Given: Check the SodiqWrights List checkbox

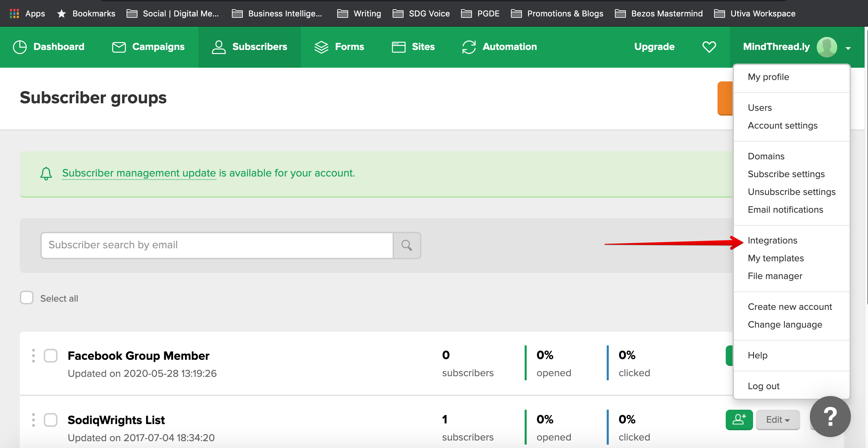Looking at the screenshot, I should pyautogui.click(x=51, y=420).
